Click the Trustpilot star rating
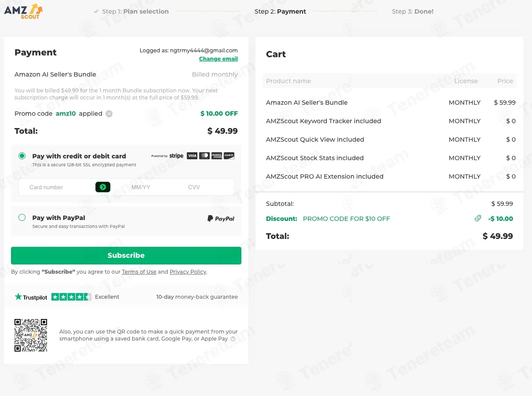Screen dimensions: 532x396 (71, 297)
